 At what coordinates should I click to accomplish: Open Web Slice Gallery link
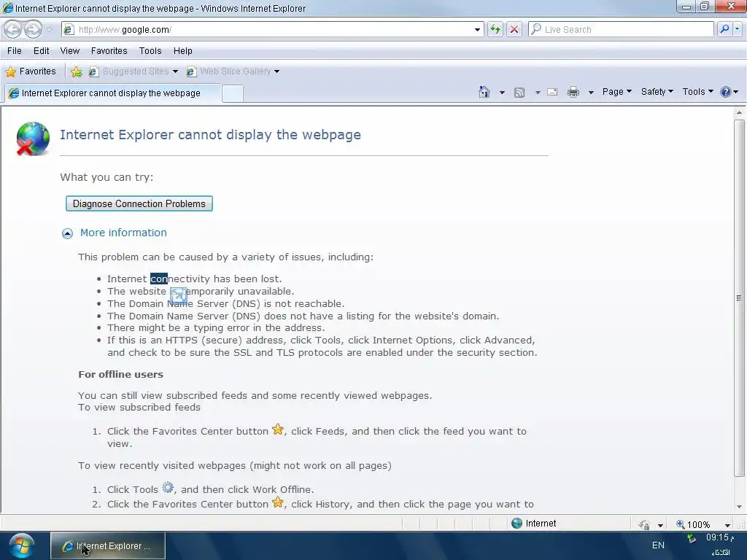coord(229,71)
